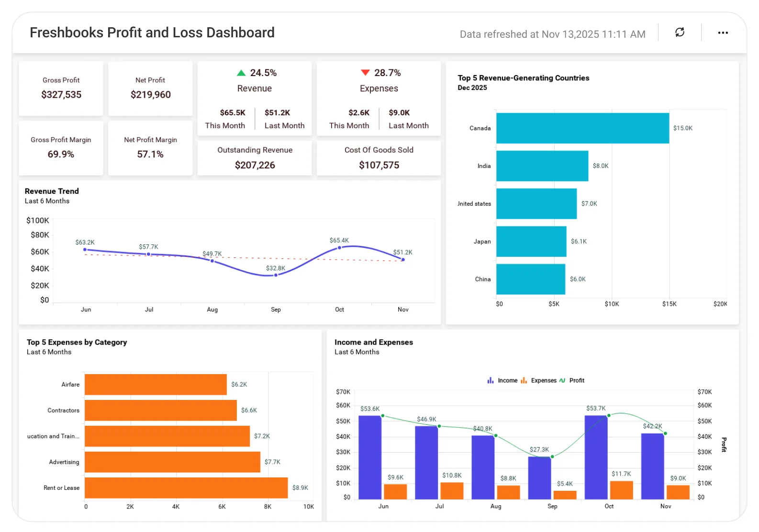
Task: Click the data refreshed timestamp text
Action: [553, 34]
